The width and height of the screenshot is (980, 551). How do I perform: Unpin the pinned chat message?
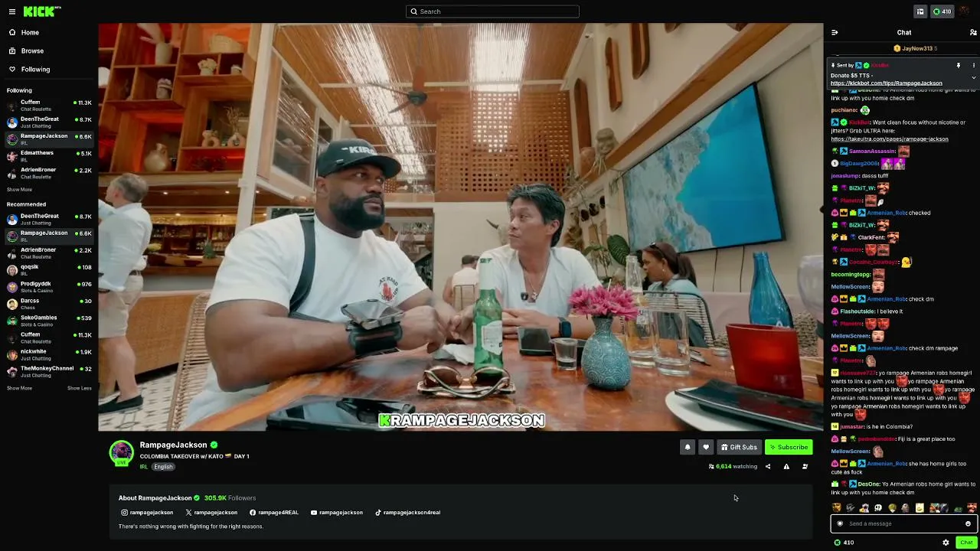pos(958,65)
